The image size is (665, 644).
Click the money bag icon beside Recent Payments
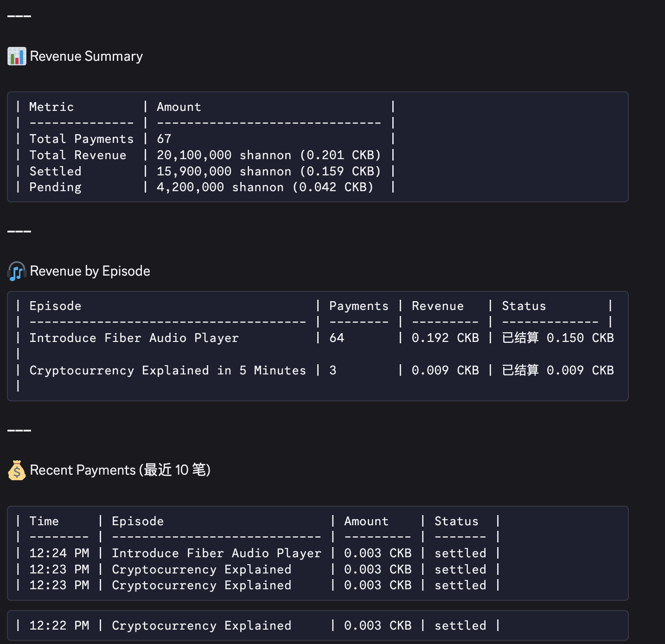coord(17,470)
